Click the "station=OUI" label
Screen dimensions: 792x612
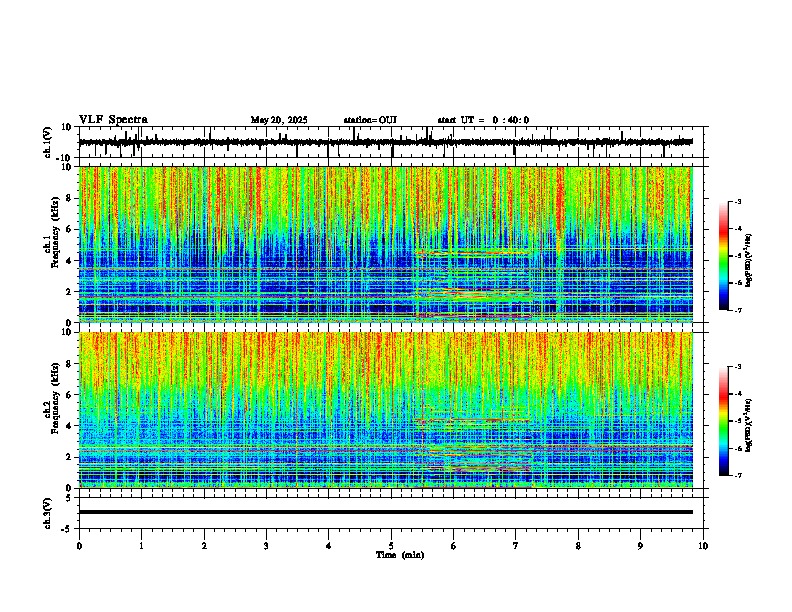[370, 120]
